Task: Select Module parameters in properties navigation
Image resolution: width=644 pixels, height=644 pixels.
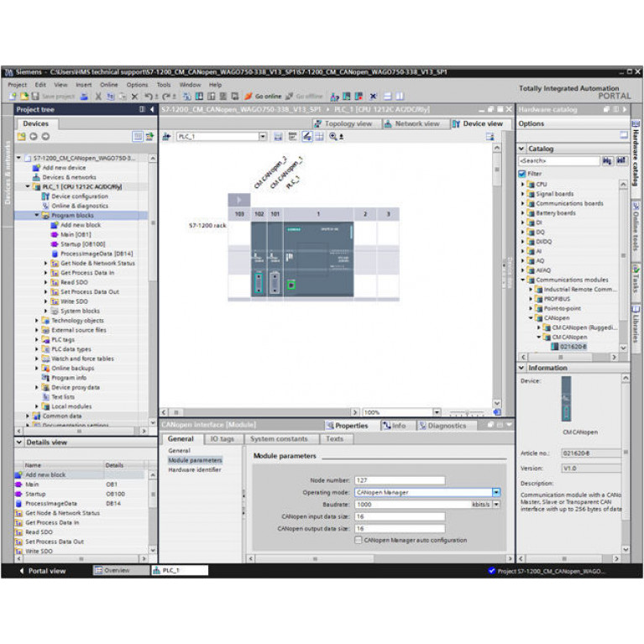Action: click(195, 460)
